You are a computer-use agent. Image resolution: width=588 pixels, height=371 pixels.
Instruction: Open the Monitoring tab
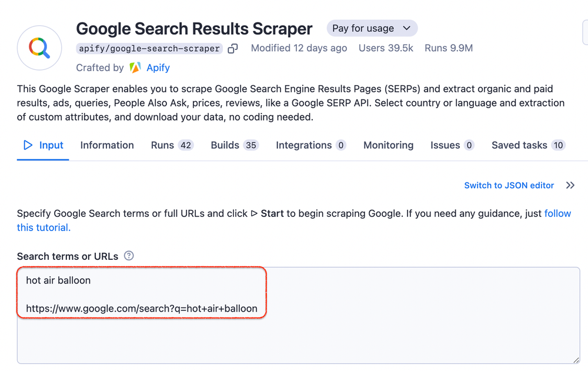(x=388, y=145)
